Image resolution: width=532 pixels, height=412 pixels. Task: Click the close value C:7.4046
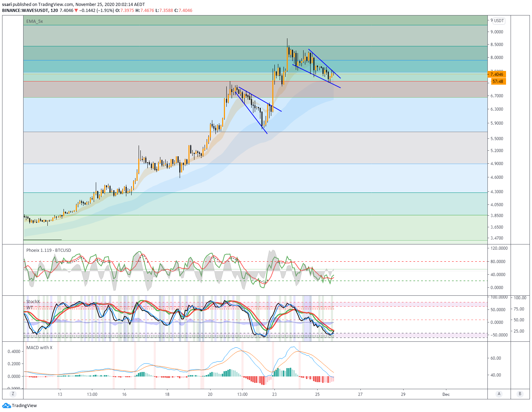click(x=184, y=11)
